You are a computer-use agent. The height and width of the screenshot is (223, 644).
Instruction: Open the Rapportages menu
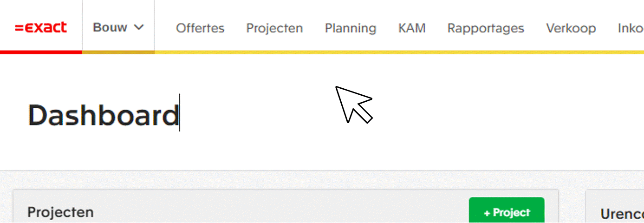(x=486, y=28)
